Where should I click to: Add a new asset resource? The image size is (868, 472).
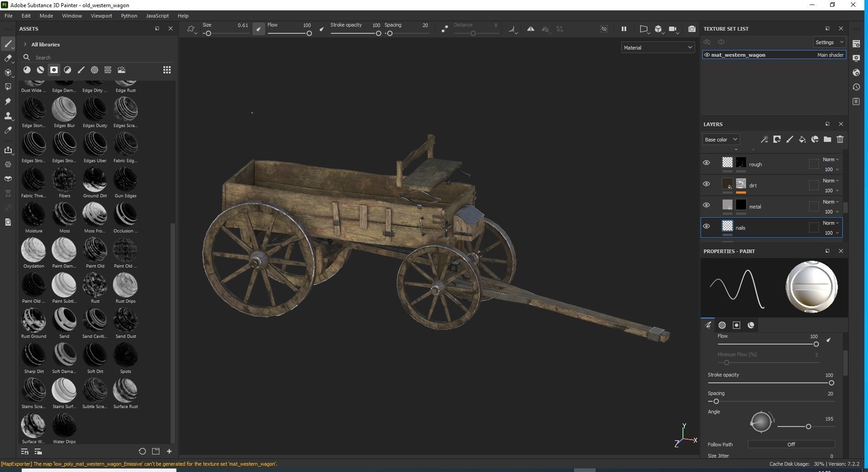click(x=169, y=451)
